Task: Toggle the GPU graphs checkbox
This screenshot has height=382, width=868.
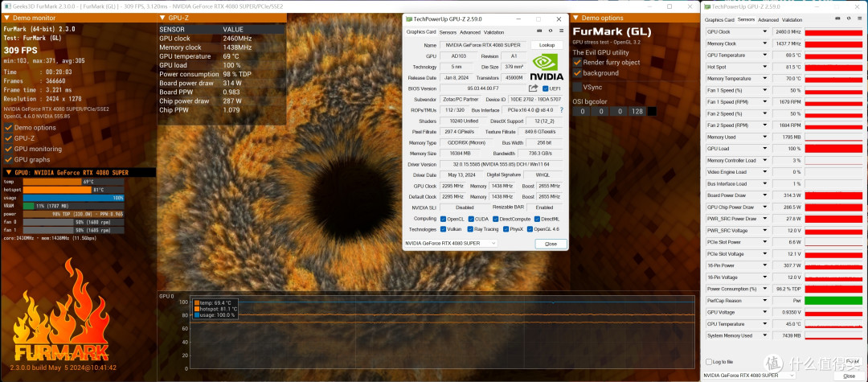Action: tap(8, 159)
